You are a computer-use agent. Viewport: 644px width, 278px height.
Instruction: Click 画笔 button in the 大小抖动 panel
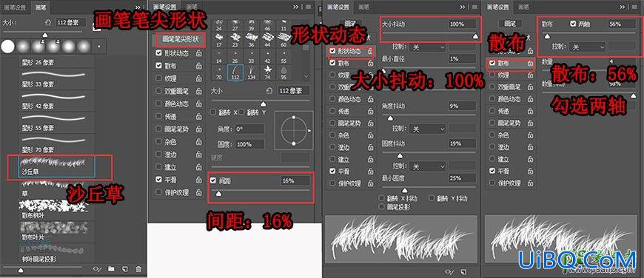click(x=350, y=24)
